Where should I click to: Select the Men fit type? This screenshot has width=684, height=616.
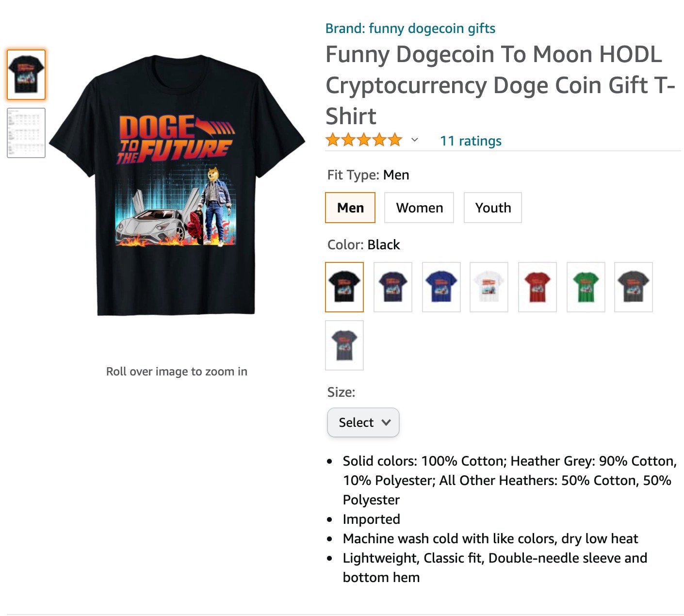350,208
